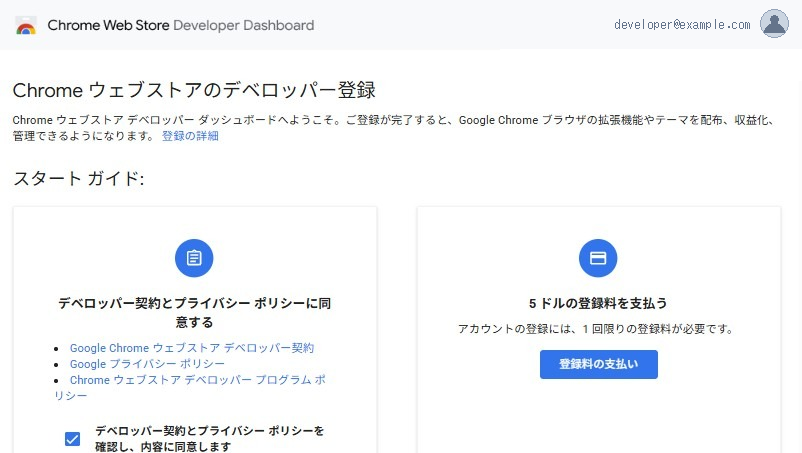Click the スタート ガイド heading
Image resolution: width=802 pixels, height=453 pixels.
tap(78, 178)
